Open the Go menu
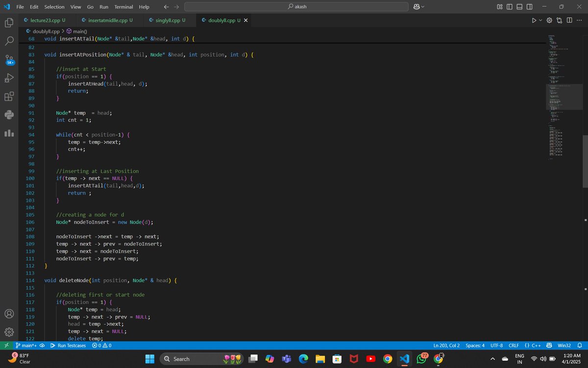The width and height of the screenshot is (588, 368). tap(90, 7)
